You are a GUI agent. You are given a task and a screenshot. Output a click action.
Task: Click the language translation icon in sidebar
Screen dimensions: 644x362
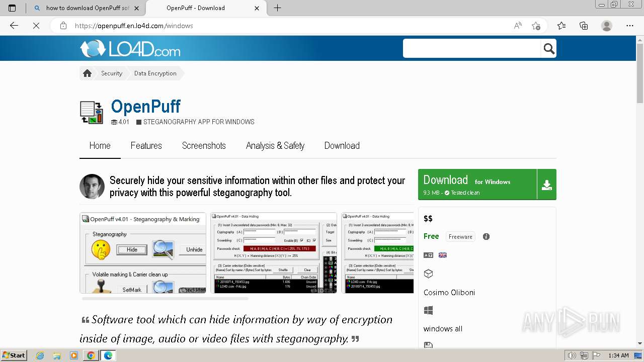point(428,255)
